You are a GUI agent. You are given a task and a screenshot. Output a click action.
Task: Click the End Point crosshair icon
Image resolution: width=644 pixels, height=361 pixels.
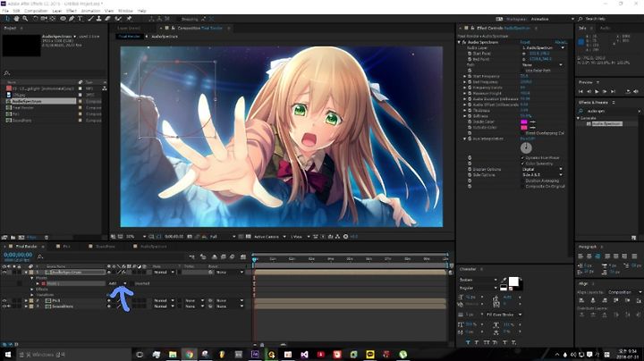(524, 59)
